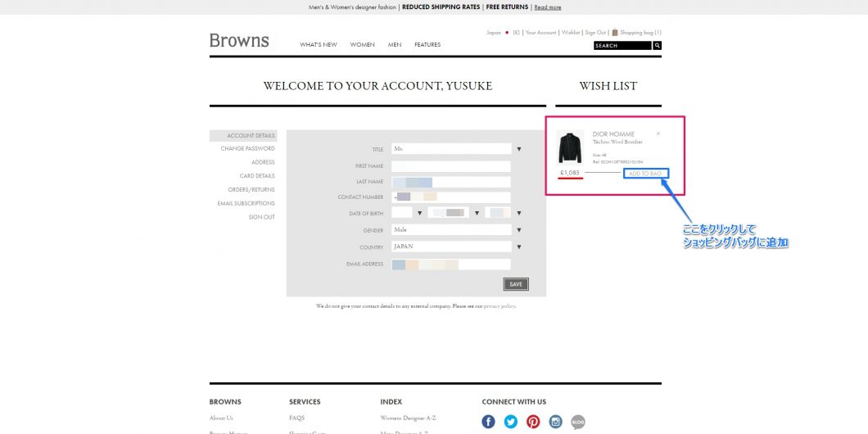Image resolution: width=868 pixels, height=434 pixels.
Task: Open About Us footer link
Action: tap(221, 418)
